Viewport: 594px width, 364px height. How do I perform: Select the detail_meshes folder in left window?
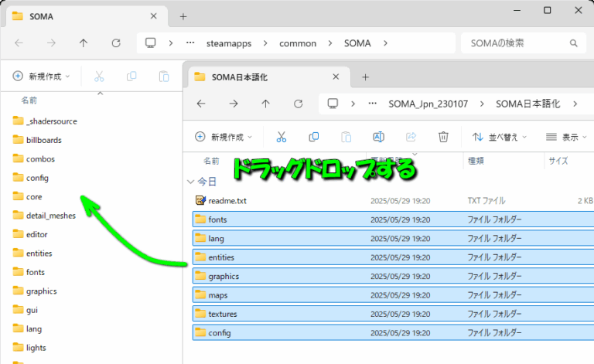pyautogui.click(x=51, y=216)
